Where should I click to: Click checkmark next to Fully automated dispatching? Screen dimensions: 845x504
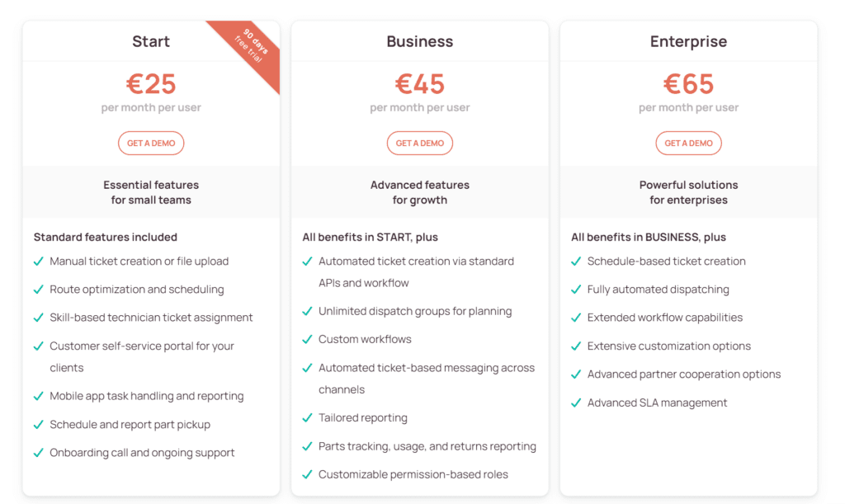[576, 290]
